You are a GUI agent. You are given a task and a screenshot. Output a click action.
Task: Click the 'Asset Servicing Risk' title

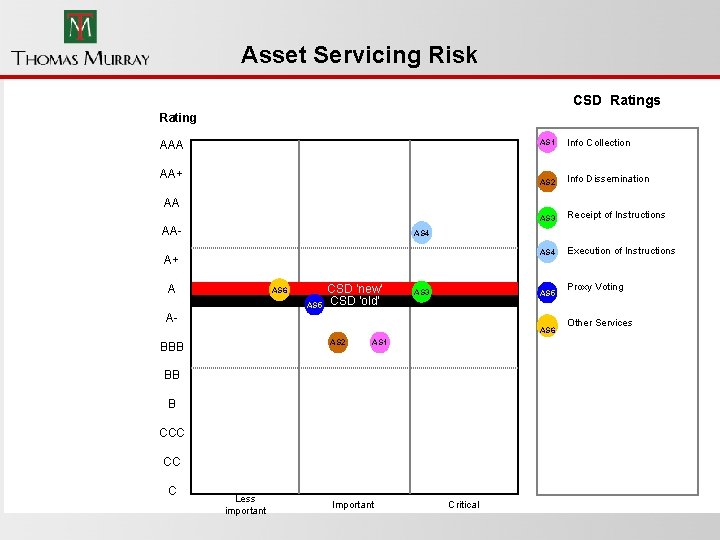tap(359, 55)
